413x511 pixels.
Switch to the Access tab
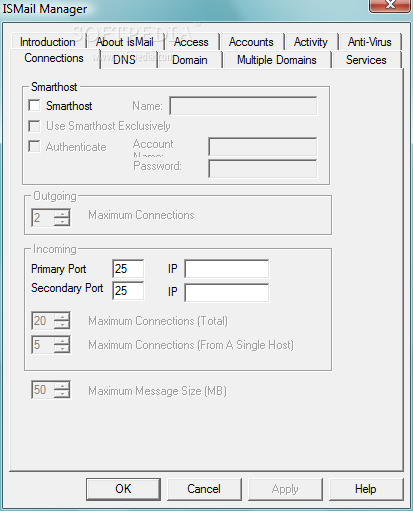[191, 42]
